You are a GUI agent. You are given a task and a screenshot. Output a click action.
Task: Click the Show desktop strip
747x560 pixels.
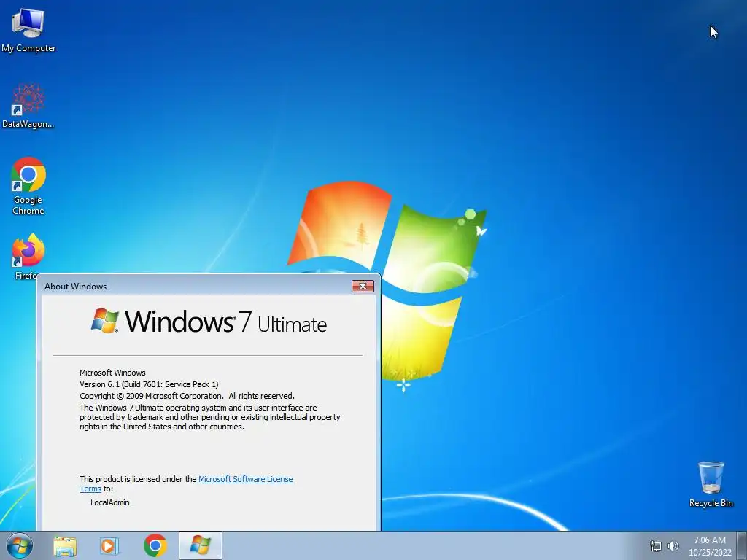pyautogui.click(x=742, y=545)
